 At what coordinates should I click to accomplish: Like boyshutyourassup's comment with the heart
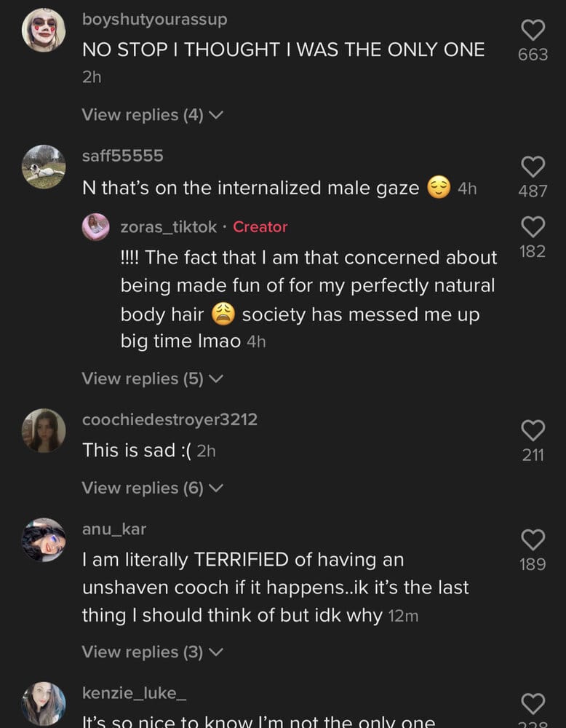coord(533,30)
